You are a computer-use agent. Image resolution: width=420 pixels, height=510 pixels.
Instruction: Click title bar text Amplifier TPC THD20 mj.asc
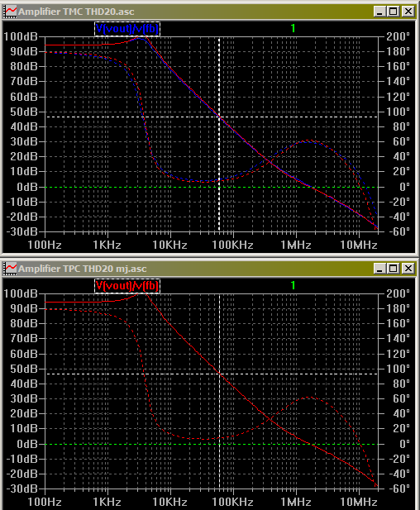click(x=83, y=269)
